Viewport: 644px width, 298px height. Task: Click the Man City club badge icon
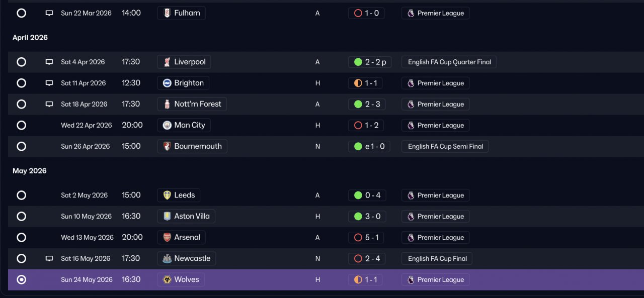167,125
